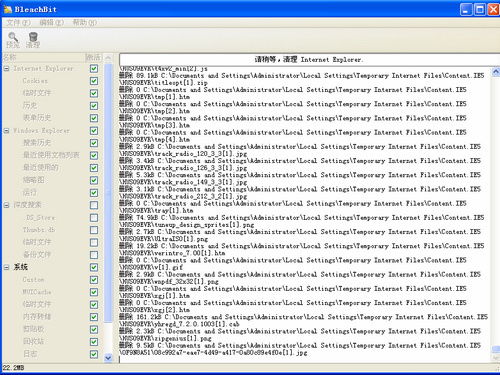Select the 深度搜索 tree label

pyautogui.click(x=27, y=205)
